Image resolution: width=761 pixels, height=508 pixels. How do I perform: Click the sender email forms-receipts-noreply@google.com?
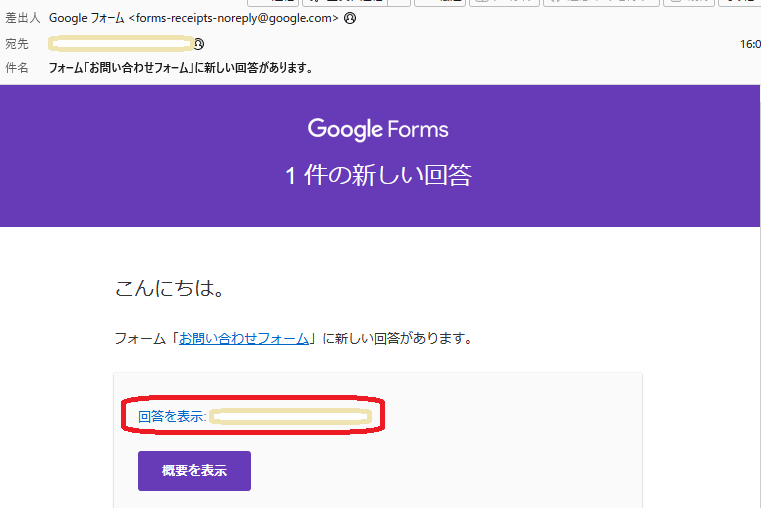pos(233,18)
